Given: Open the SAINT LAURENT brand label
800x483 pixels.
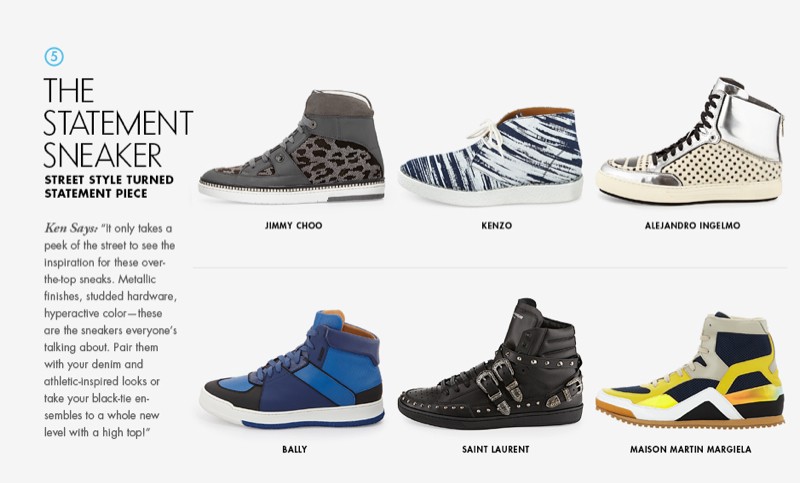Looking at the screenshot, I should (x=495, y=449).
